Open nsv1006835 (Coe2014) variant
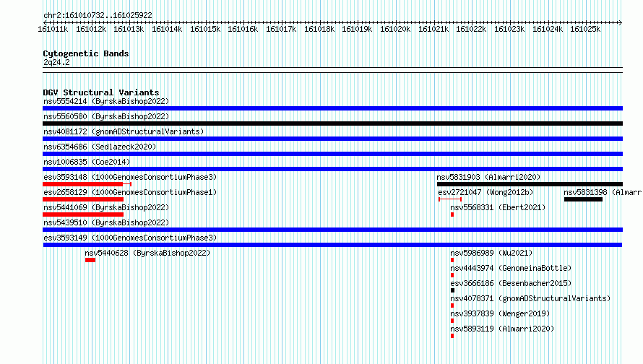Viewport: 643px width, 364px height. (87, 162)
